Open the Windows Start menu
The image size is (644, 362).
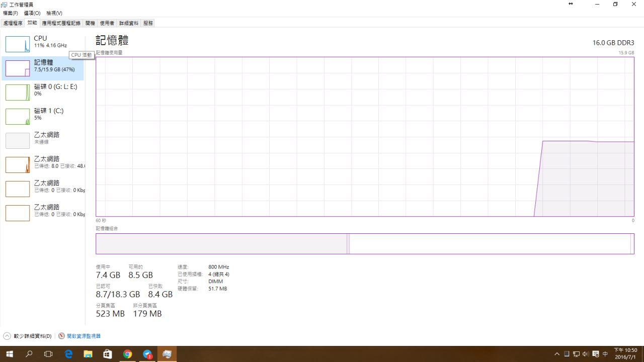[x=9, y=354]
